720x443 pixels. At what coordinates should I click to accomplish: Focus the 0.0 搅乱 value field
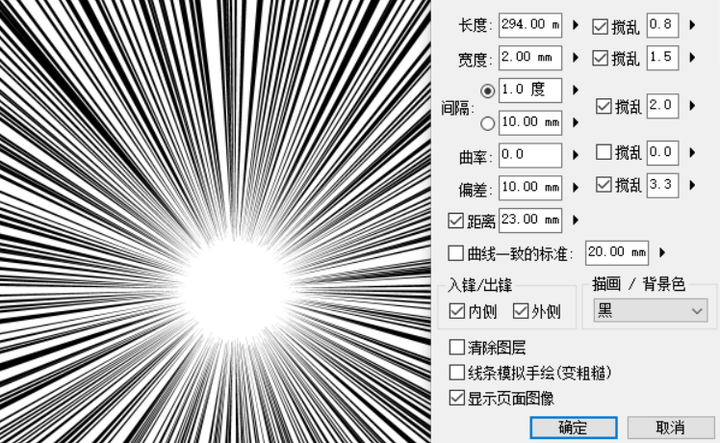click(x=663, y=152)
